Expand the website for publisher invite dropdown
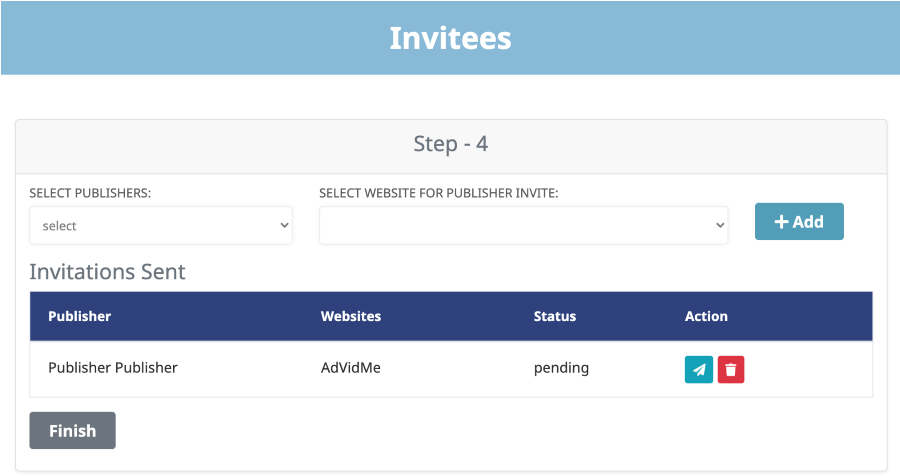The height and width of the screenshot is (476, 900). pyautogui.click(x=523, y=226)
